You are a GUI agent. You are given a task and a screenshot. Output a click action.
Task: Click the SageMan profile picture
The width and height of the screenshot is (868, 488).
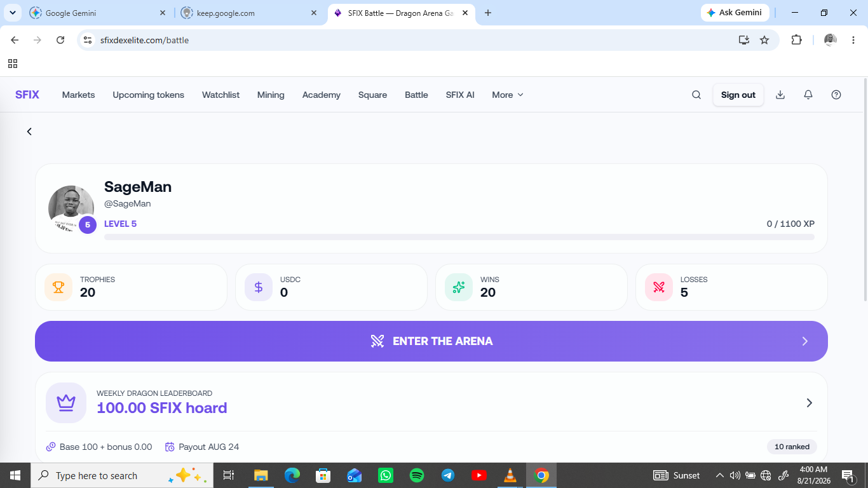pyautogui.click(x=71, y=208)
